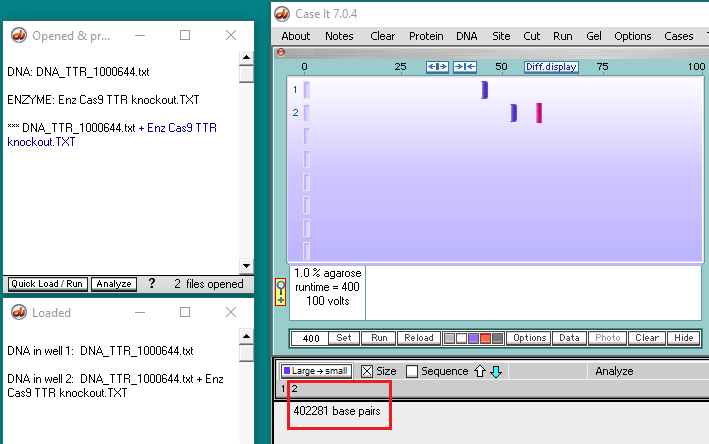709x444 pixels.
Task: Open the Cut menu
Action: tap(532, 36)
